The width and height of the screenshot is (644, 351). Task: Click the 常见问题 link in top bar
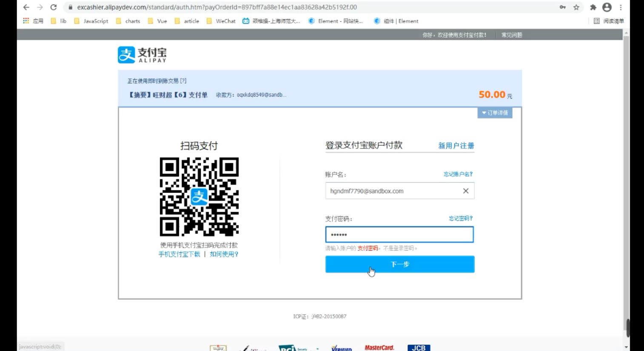coord(512,35)
